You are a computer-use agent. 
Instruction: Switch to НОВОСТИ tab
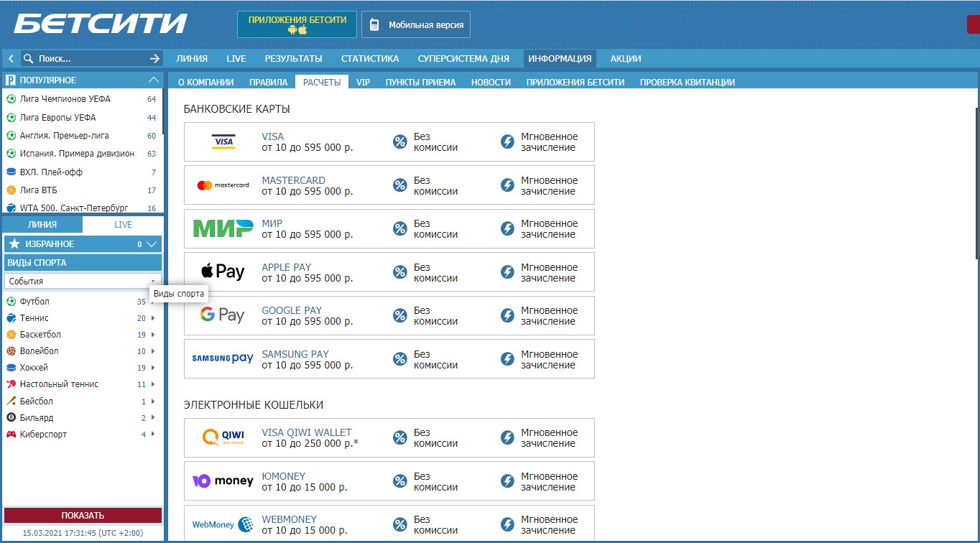(x=491, y=83)
